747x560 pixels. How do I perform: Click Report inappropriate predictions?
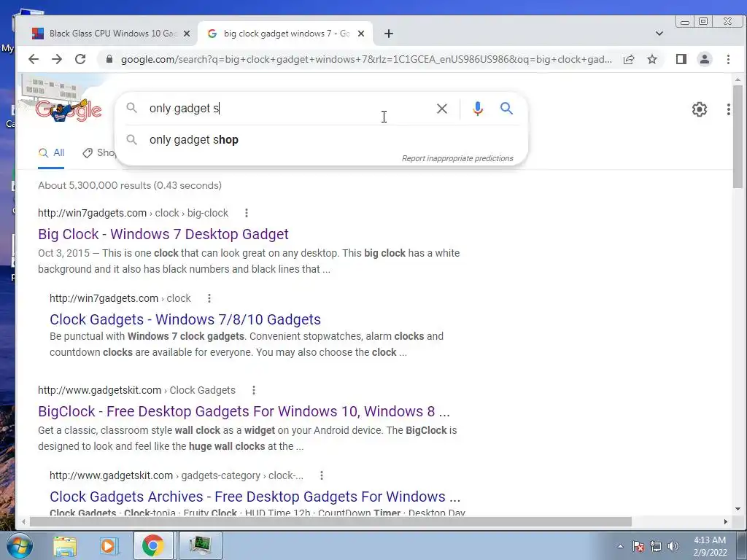457,158
